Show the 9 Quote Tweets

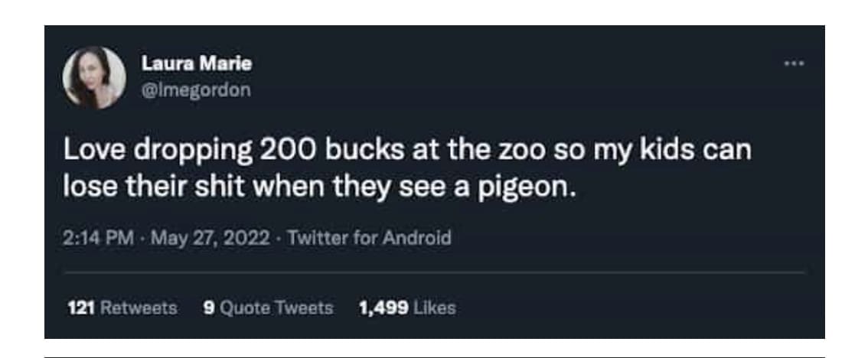point(269,308)
